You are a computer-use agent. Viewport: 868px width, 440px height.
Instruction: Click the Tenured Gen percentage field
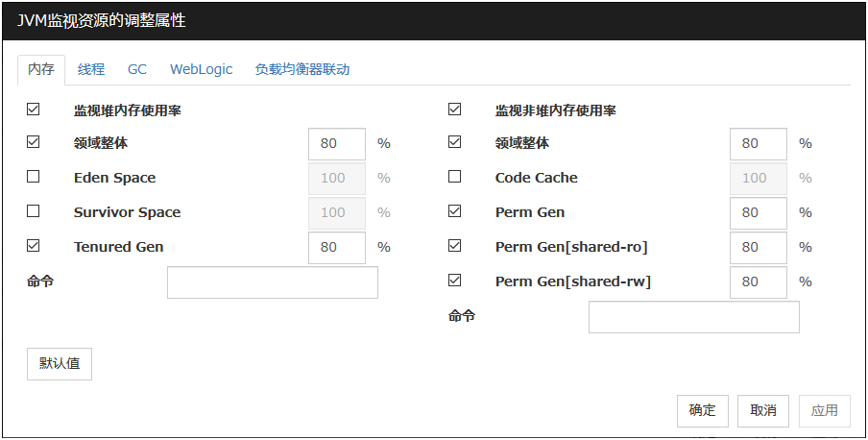click(x=337, y=247)
